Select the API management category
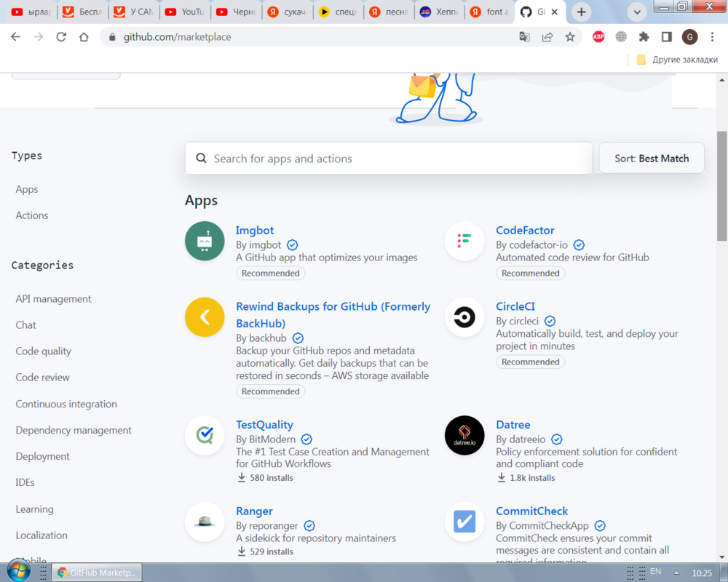Viewport: 728px width, 582px height. tap(53, 299)
